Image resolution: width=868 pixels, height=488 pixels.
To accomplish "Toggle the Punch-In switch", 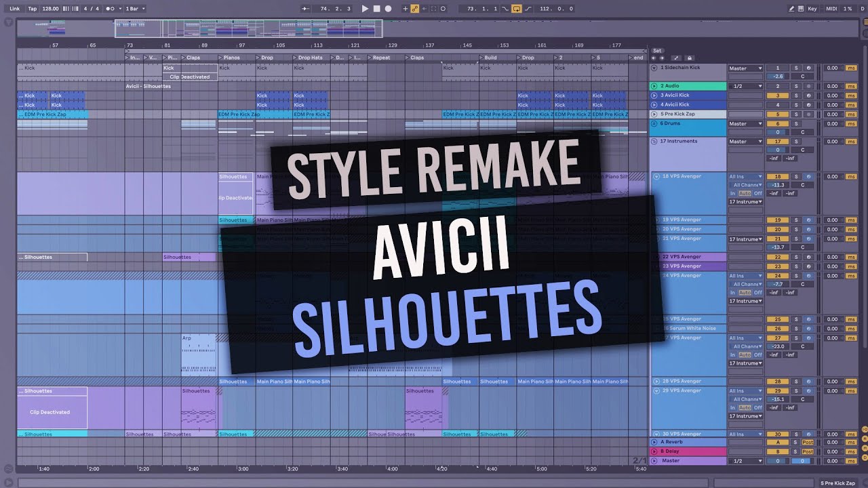I will click(x=505, y=9).
